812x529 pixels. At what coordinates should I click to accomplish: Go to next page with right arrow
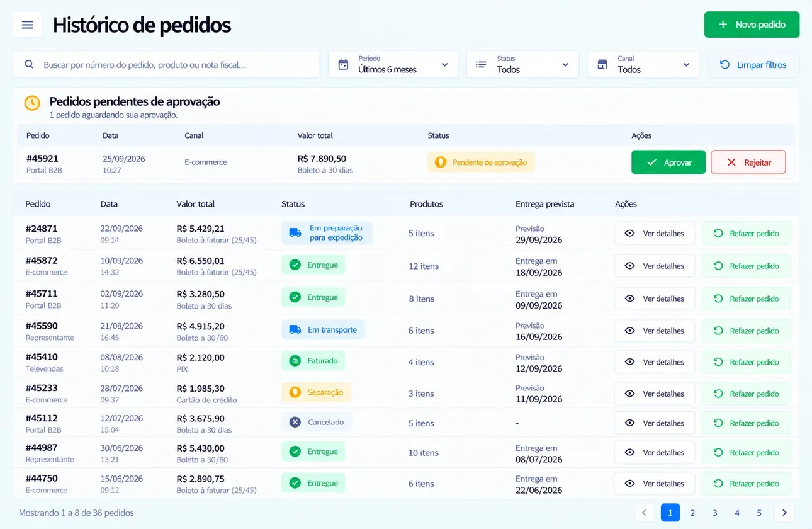(784, 513)
